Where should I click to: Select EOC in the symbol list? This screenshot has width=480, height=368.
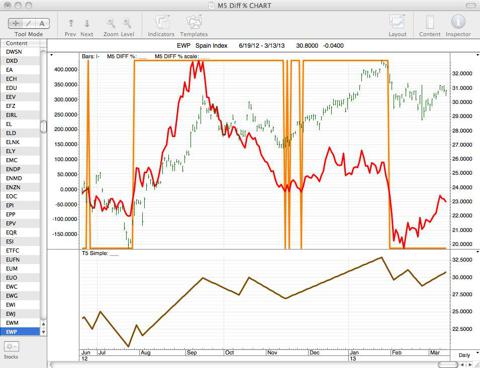20,196
